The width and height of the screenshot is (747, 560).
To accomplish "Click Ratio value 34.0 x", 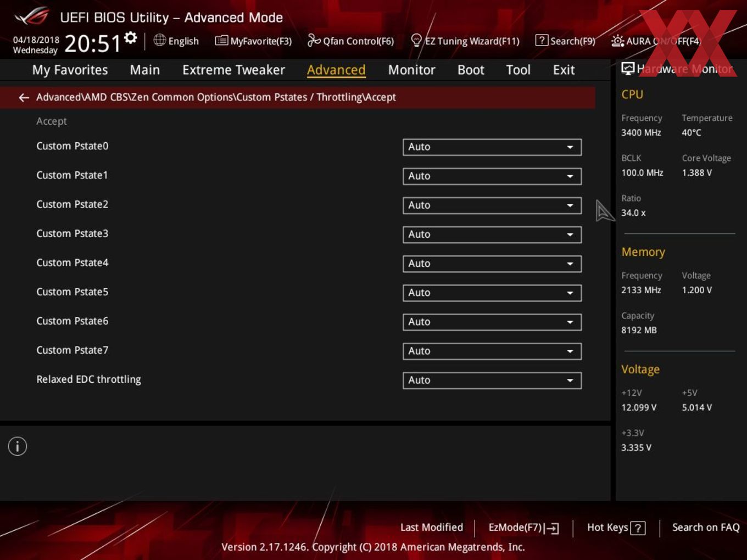I will [x=633, y=212].
